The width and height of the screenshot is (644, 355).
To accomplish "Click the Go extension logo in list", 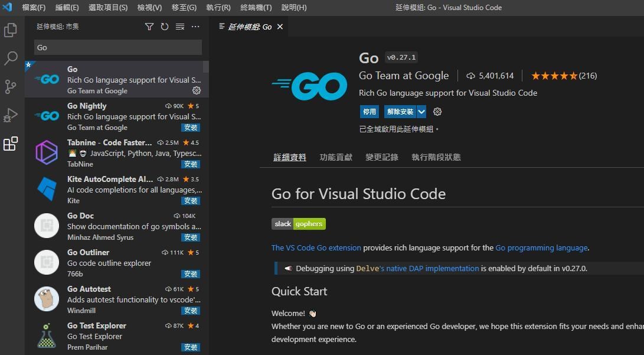I will tap(47, 79).
